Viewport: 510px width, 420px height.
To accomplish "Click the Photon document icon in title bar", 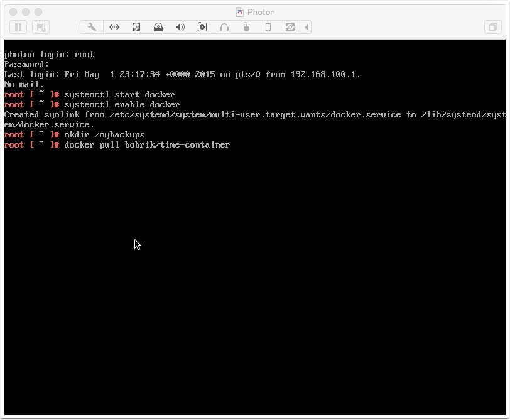I will point(240,12).
